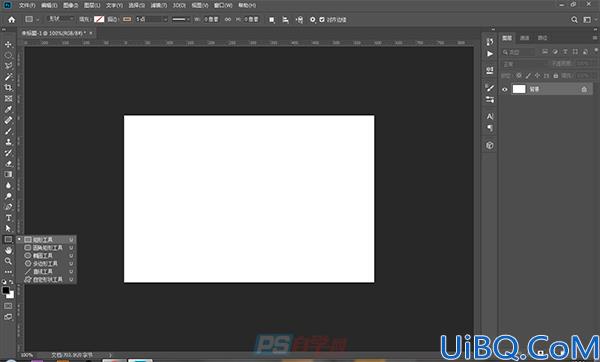Select the Hand tool
Image resolution: width=600 pixels, height=362 pixels.
pyautogui.click(x=8, y=250)
